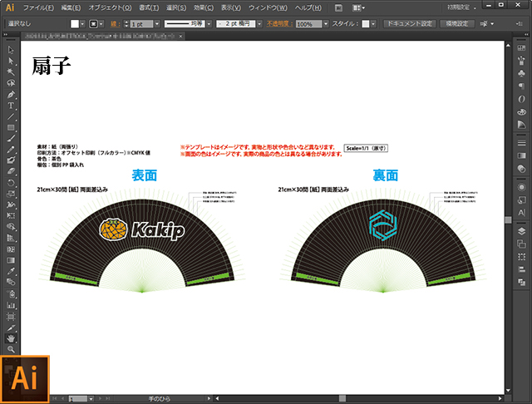Select the Hand tool

point(11,338)
